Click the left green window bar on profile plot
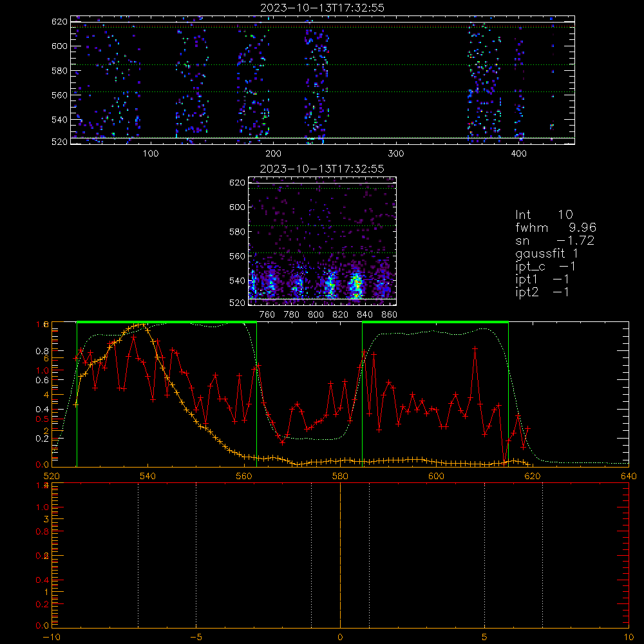This screenshot has height=644, width=644. click(x=167, y=322)
